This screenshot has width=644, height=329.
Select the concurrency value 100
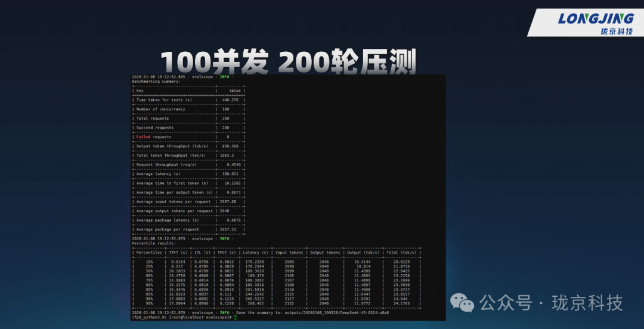point(225,109)
